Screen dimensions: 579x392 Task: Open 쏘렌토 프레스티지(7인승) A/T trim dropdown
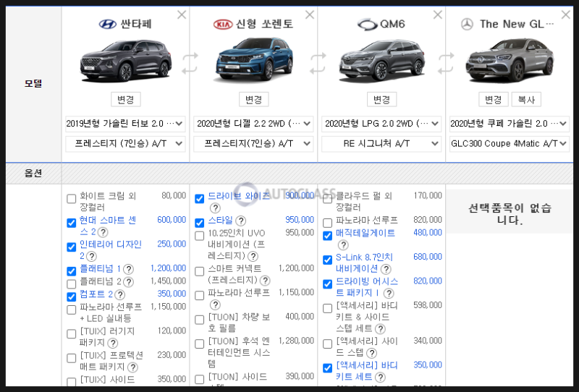click(x=253, y=144)
